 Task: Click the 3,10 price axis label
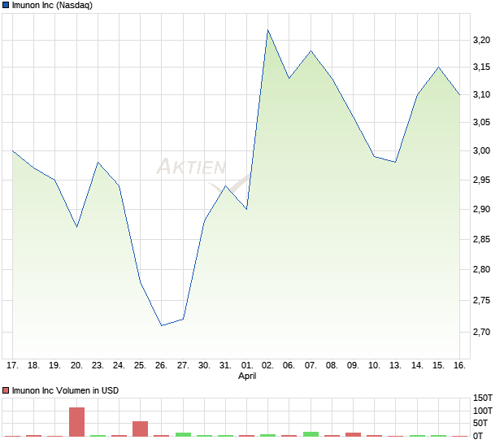481,94
